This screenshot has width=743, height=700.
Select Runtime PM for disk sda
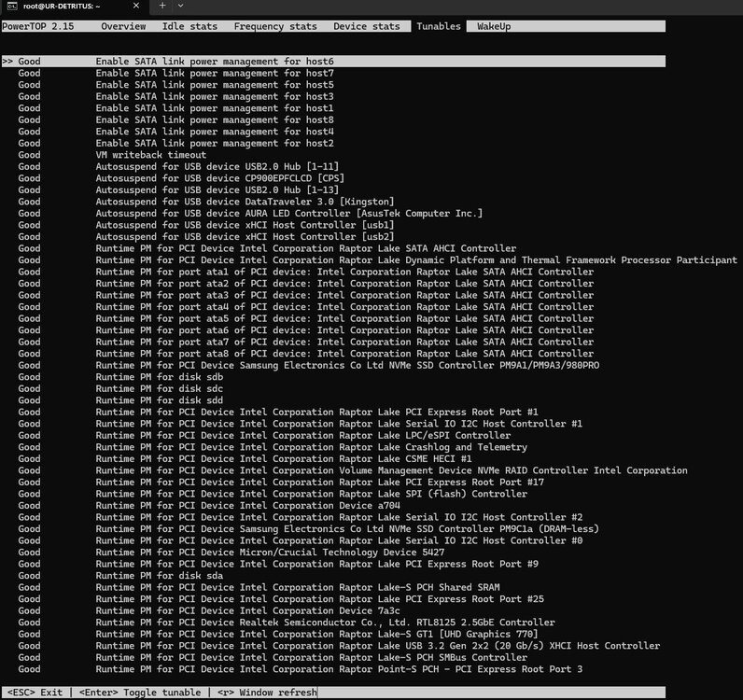point(120,576)
